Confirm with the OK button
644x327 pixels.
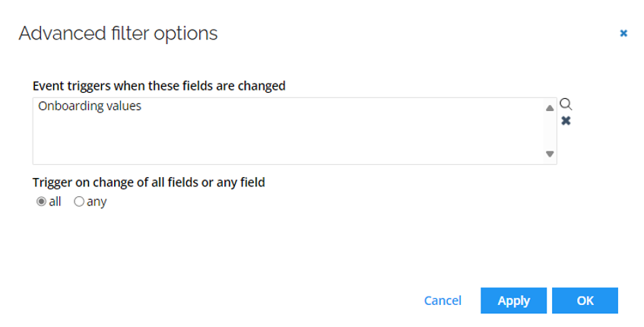[x=585, y=300]
